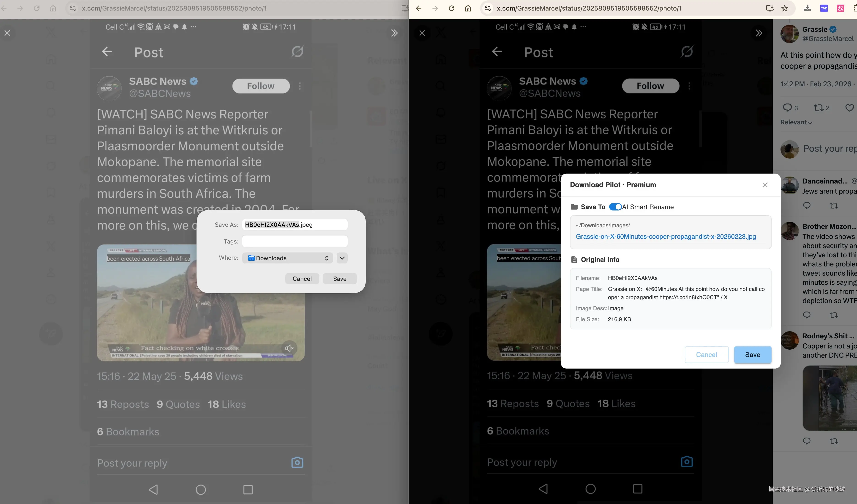The width and height of the screenshot is (857, 504).
Task: Click the Save As filename field
Action: [x=295, y=225]
